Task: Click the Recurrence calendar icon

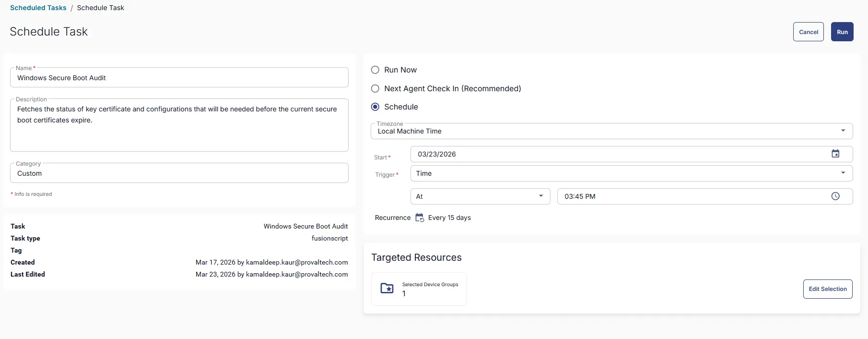Action: click(420, 218)
